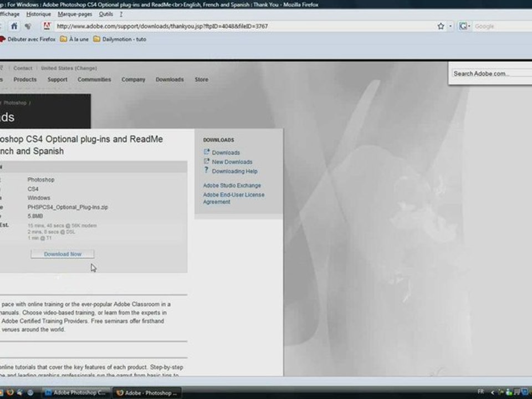532x399 pixels.
Task: Change region via United States (Change)
Action: coord(69,68)
